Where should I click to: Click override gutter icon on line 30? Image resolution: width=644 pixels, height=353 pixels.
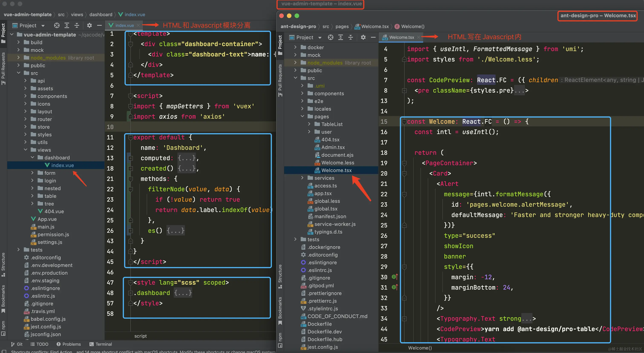394,277
